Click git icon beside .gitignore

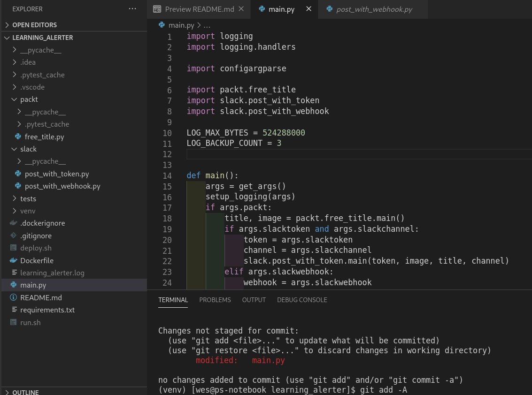tap(14, 235)
